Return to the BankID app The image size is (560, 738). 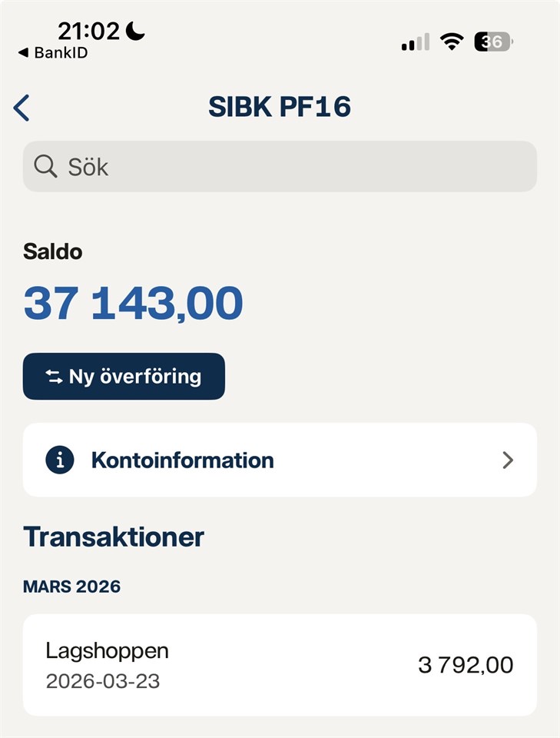point(52,53)
